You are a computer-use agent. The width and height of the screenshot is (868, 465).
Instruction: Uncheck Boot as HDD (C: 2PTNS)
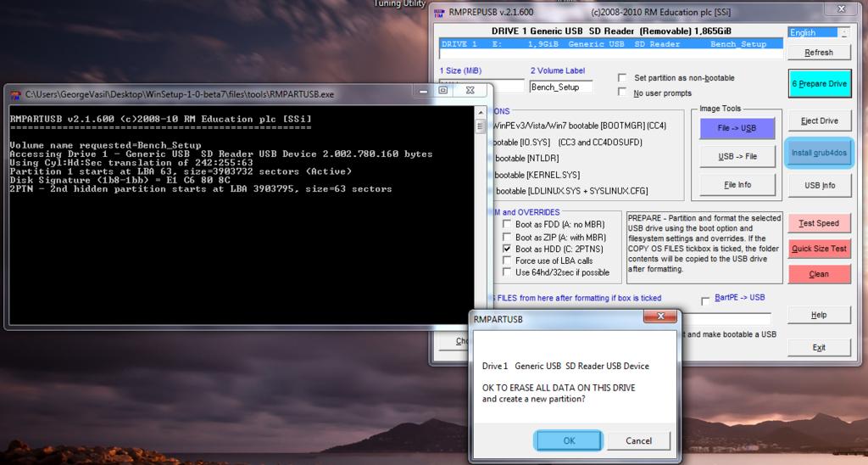507,249
